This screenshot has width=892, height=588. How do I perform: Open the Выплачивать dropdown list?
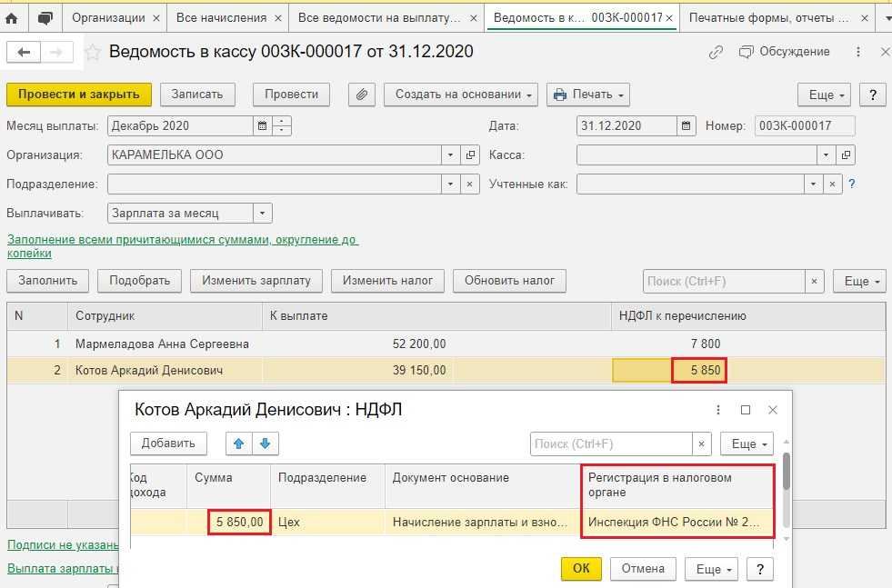point(262,214)
